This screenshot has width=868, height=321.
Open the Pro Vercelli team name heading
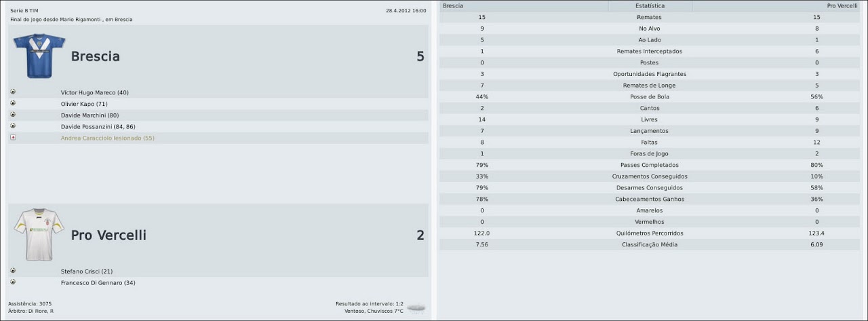coord(108,235)
